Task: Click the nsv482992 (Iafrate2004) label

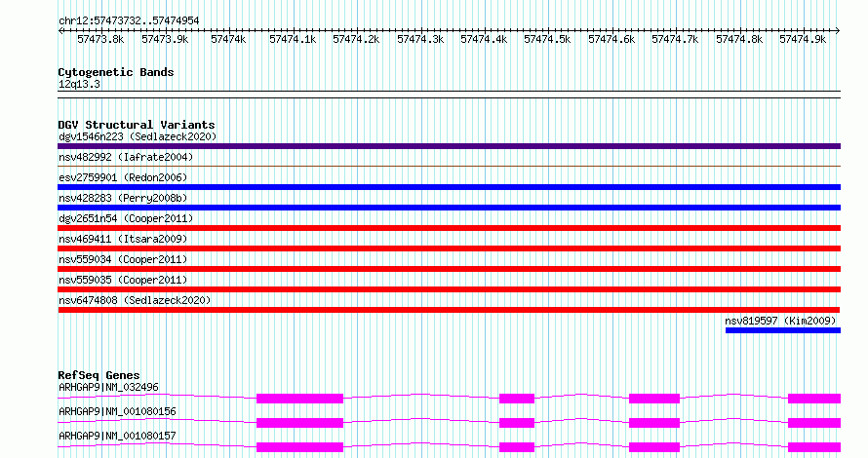Action: [x=126, y=158]
